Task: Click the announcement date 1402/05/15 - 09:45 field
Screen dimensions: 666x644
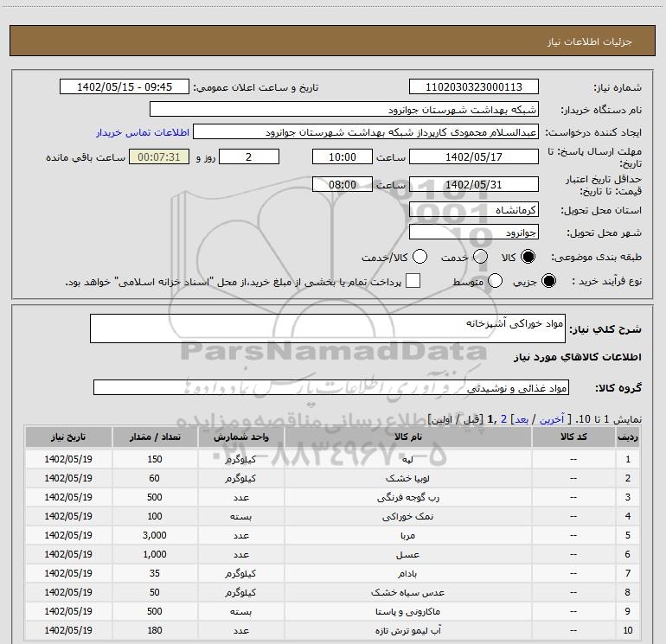Action: click(125, 86)
